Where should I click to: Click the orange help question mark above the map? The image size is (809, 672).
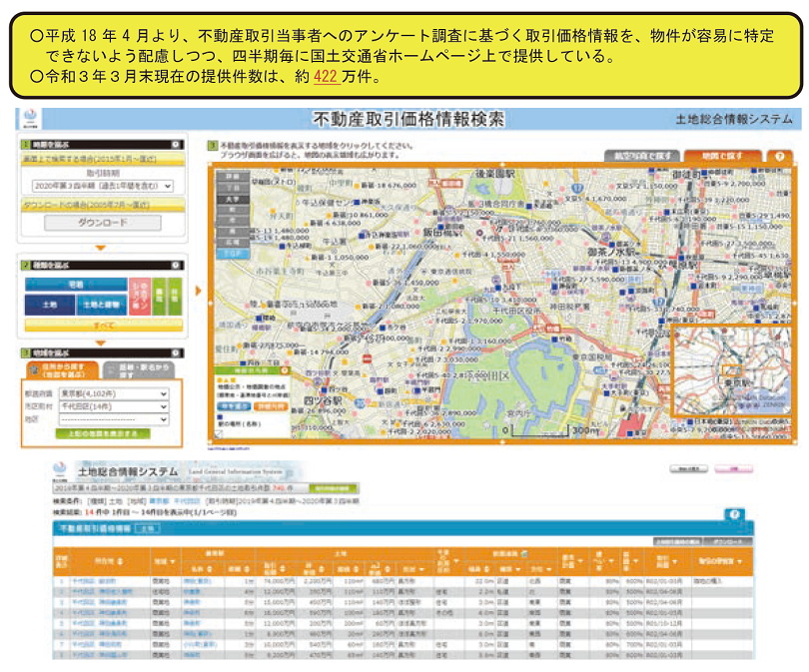click(x=780, y=156)
